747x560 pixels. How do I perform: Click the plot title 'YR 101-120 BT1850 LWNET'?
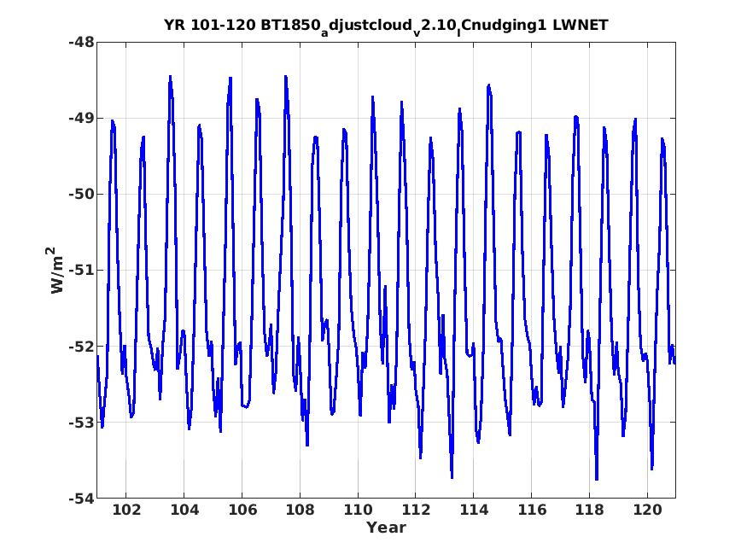386,26
